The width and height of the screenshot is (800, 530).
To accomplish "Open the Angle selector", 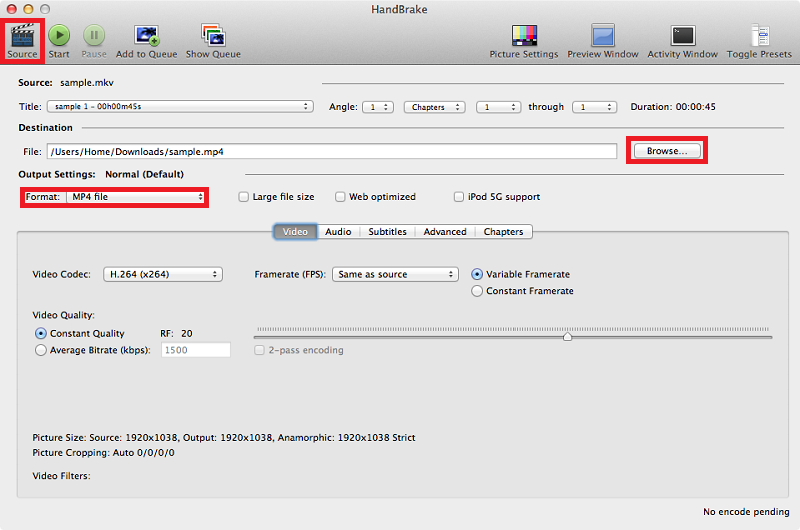I will (378, 107).
